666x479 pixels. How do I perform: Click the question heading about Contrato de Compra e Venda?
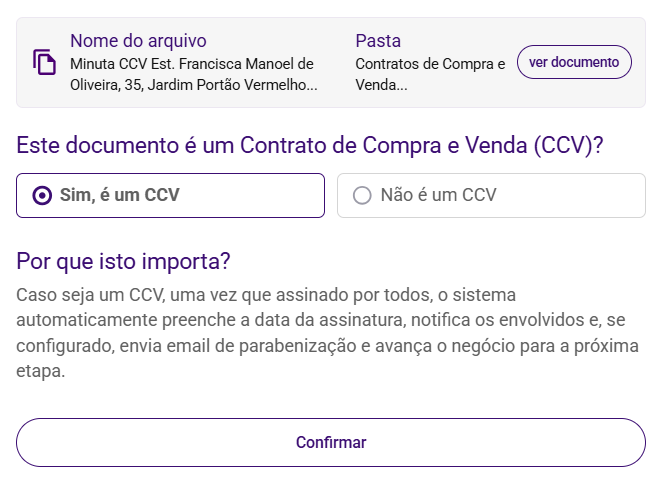point(310,144)
